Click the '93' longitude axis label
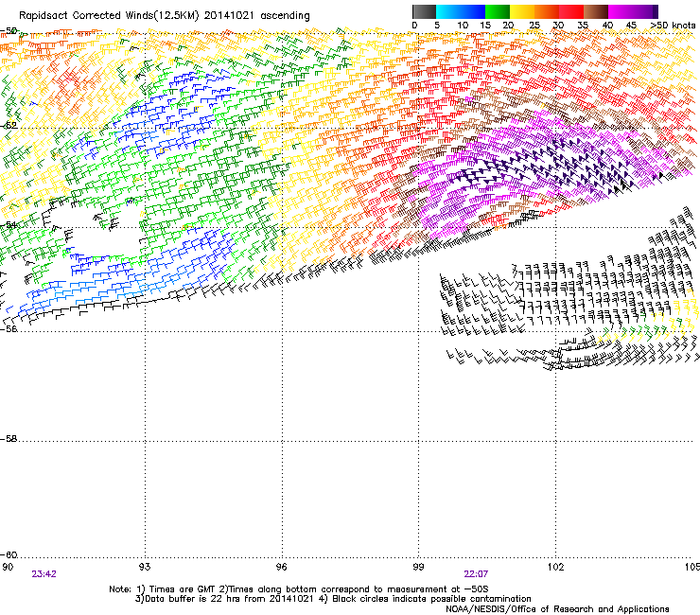The width and height of the screenshot is (700, 615). (145, 567)
